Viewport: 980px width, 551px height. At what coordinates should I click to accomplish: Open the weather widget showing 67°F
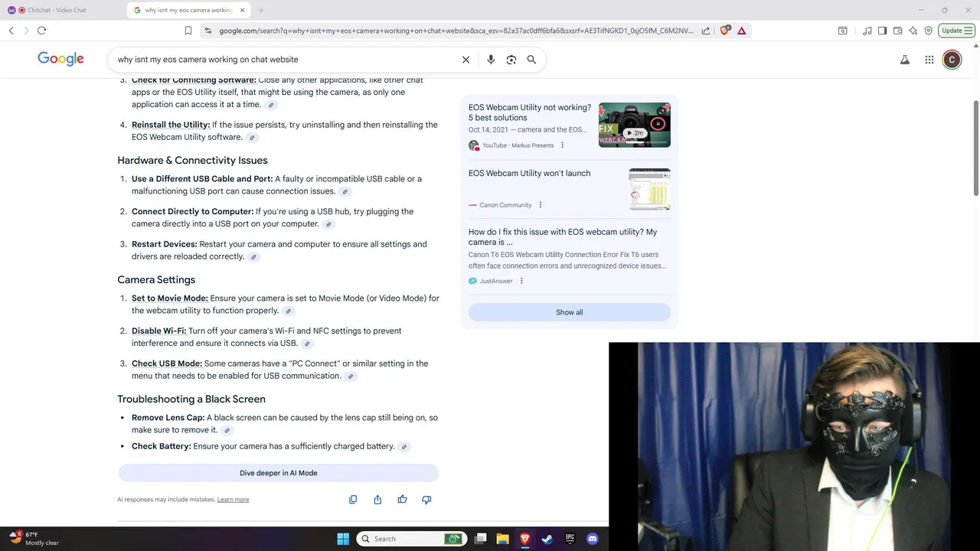click(x=34, y=539)
